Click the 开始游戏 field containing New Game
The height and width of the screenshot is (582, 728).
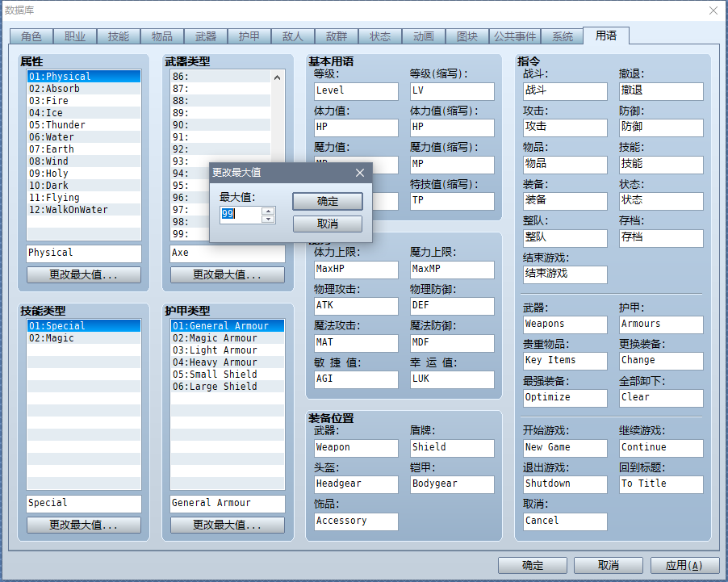pos(565,448)
